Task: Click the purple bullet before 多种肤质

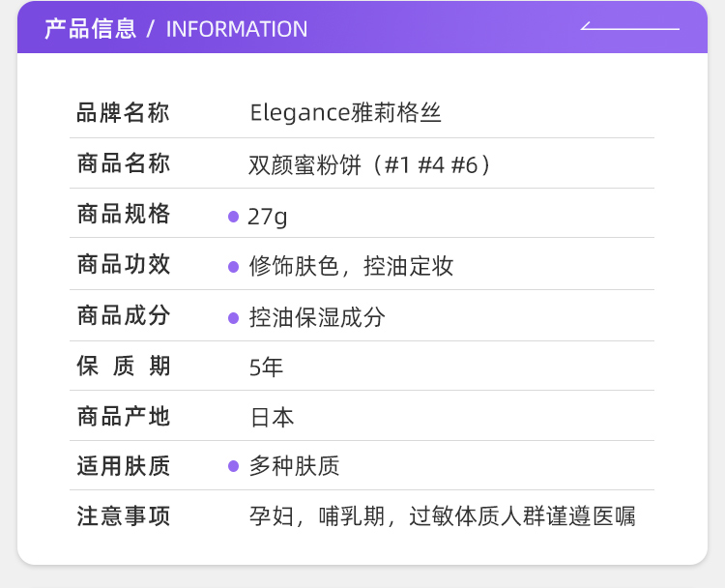Action: coord(234,466)
